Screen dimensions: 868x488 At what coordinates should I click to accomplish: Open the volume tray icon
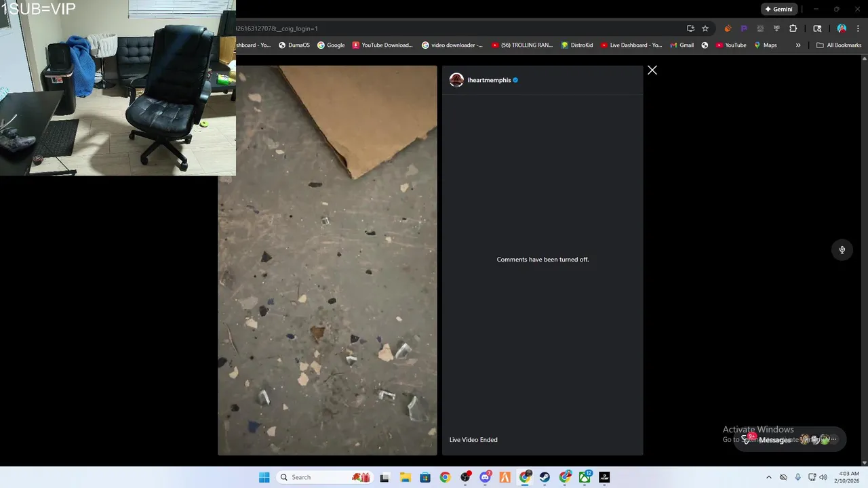point(823,477)
